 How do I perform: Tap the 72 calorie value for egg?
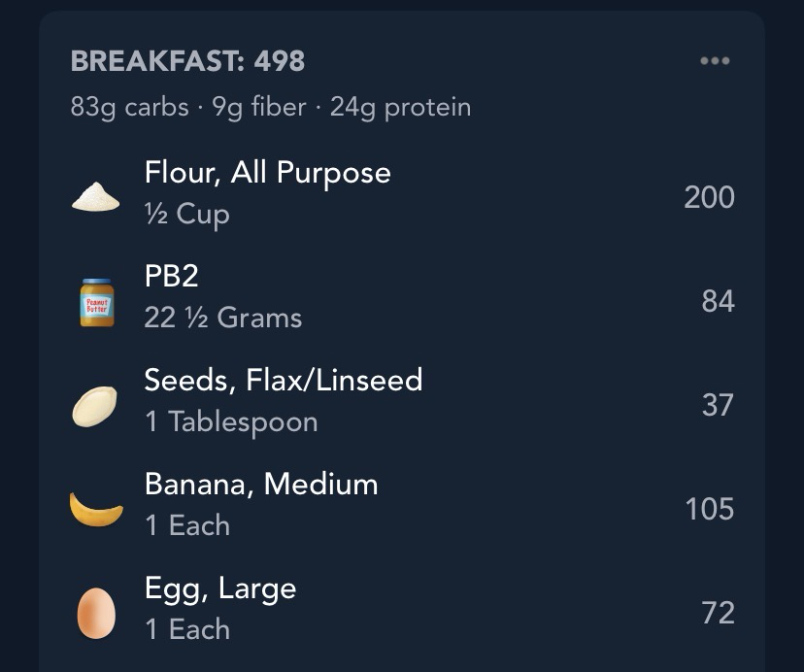(718, 613)
